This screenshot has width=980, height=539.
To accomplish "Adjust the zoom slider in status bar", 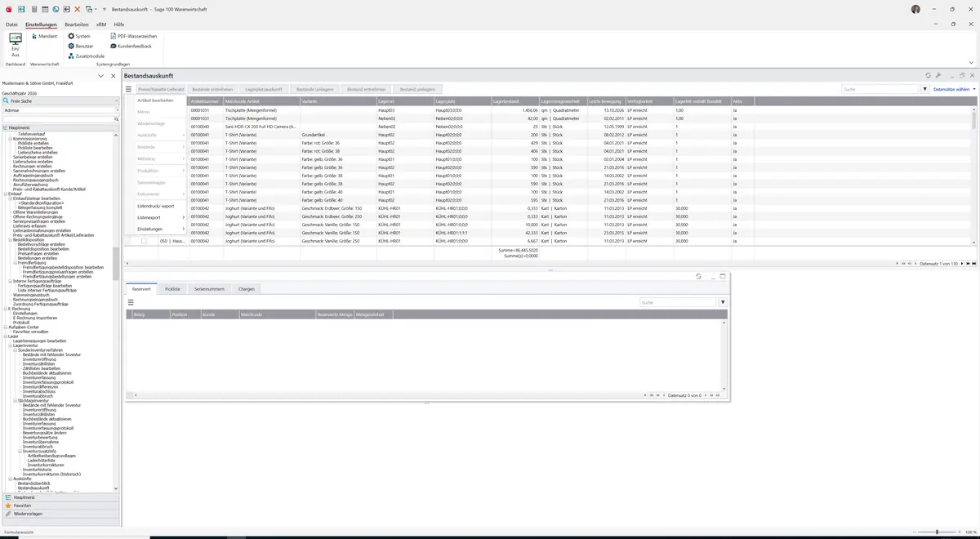I will pos(937,532).
